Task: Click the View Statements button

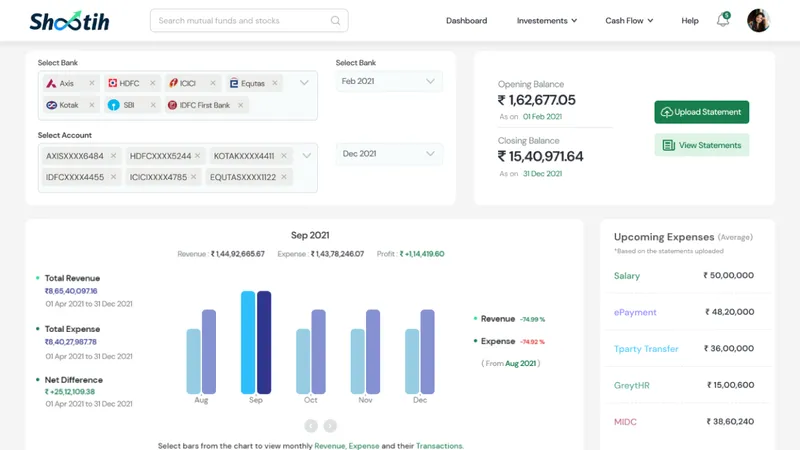Action: (x=702, y=145)
